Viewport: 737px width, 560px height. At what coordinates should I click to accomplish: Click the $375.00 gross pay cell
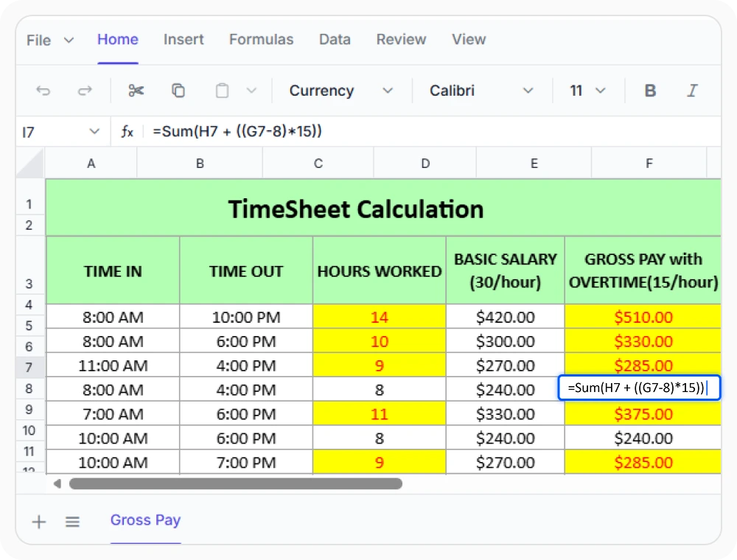pos(643,414)
